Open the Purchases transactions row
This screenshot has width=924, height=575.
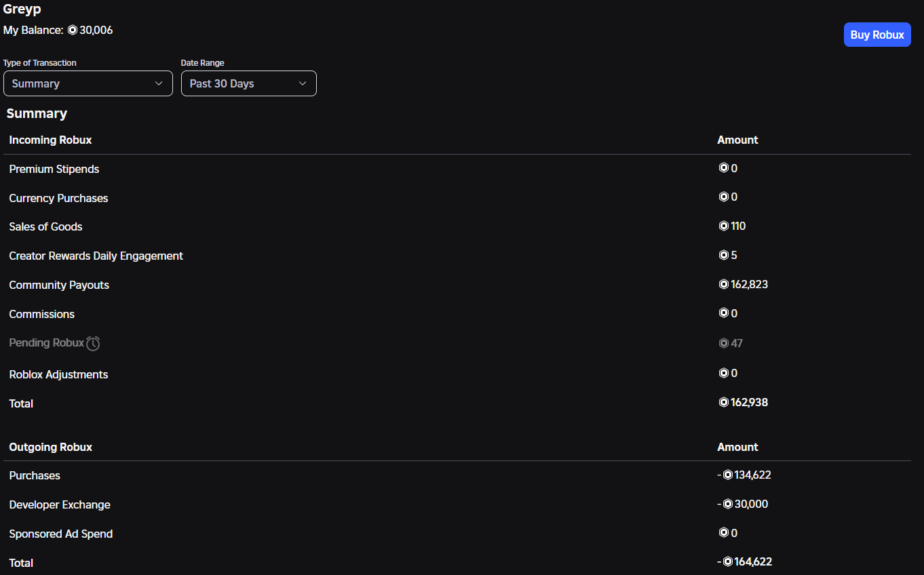(x=457, y=475)
